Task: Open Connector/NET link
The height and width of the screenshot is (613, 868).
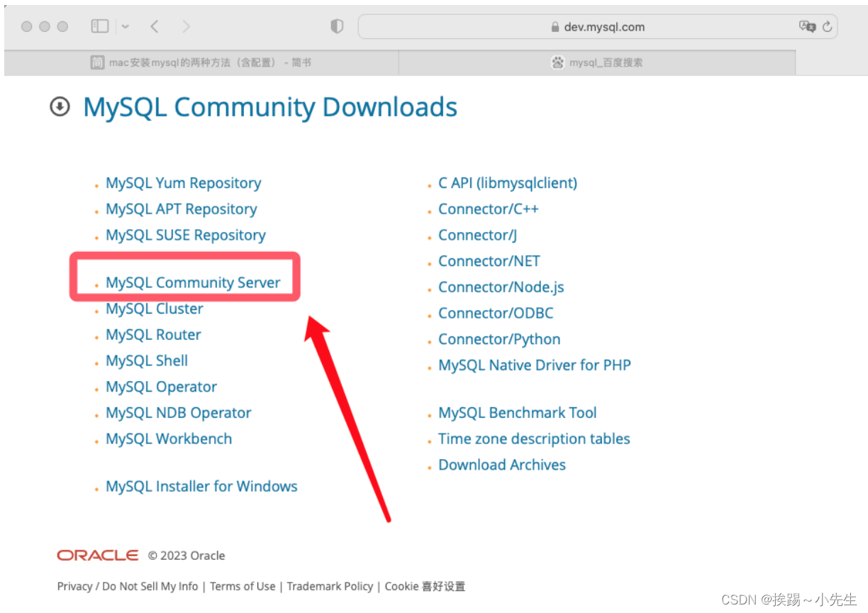Action: pyautogui.click(x=489, y=261)
